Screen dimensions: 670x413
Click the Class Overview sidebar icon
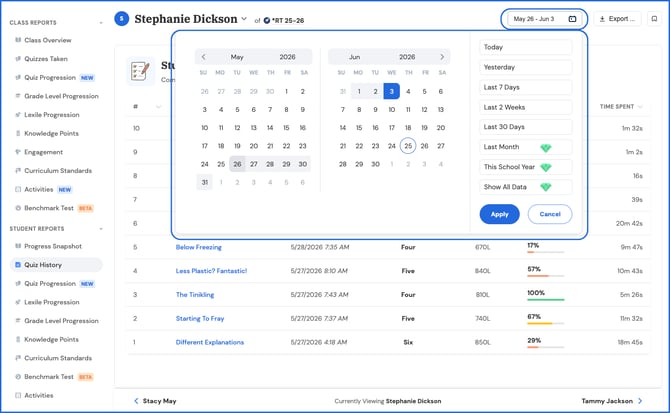[18, 40]
